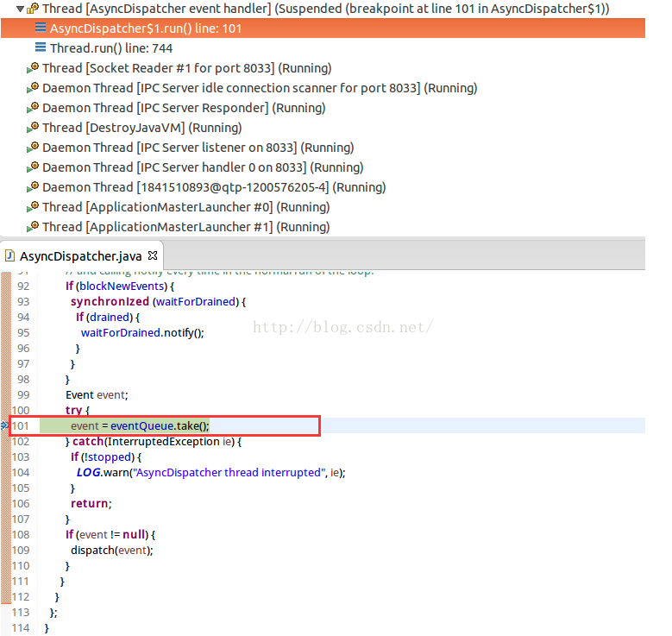This screenshot has height=636, width=672.
Task: Select Thread [ApplicationMasterLauncher #1]
Action: point(186,227)
